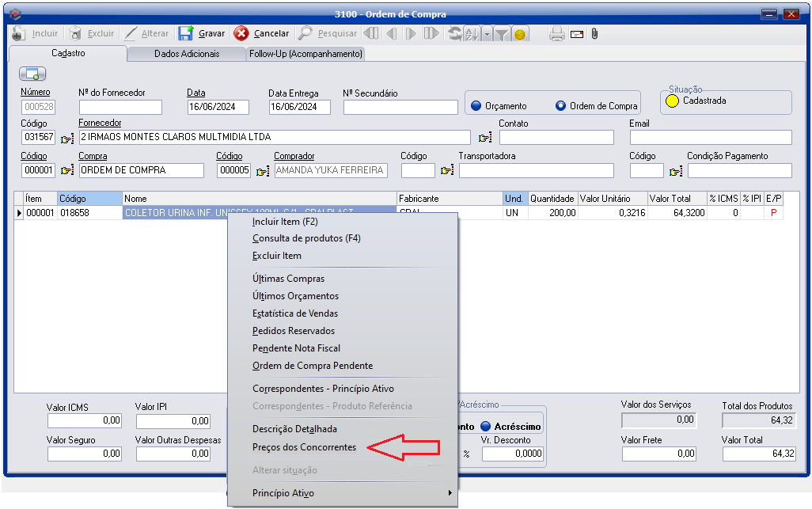This screenshot has width=812, height=509.
Task: Open the small dropdown arrow beside sort icon
Action: (x=487, y=34)
